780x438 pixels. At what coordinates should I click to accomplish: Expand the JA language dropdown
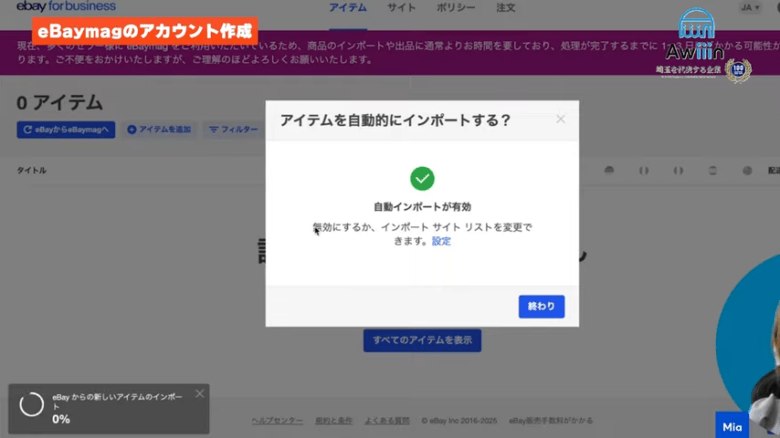(x=749, y=8)
